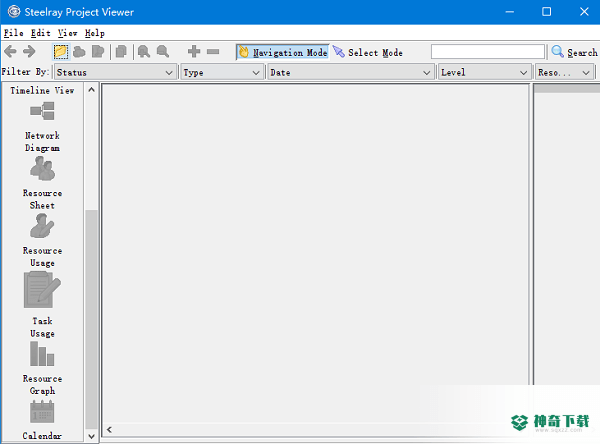
Task: Click the back arrow toolbar icon
Action: point(10,51)
